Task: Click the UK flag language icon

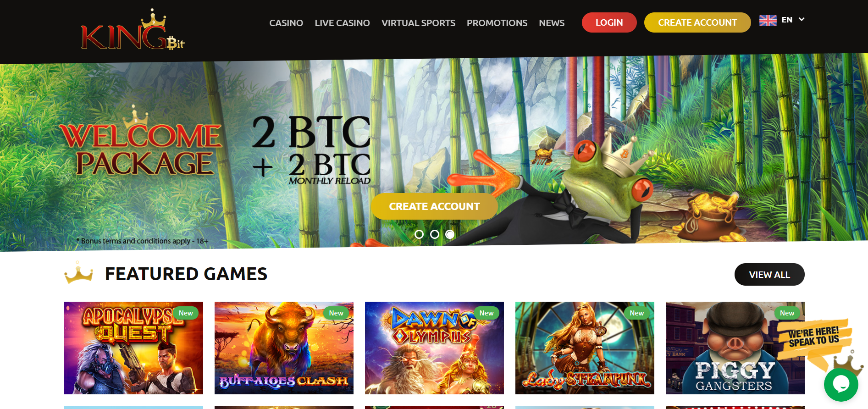Action: pos(768,20)
